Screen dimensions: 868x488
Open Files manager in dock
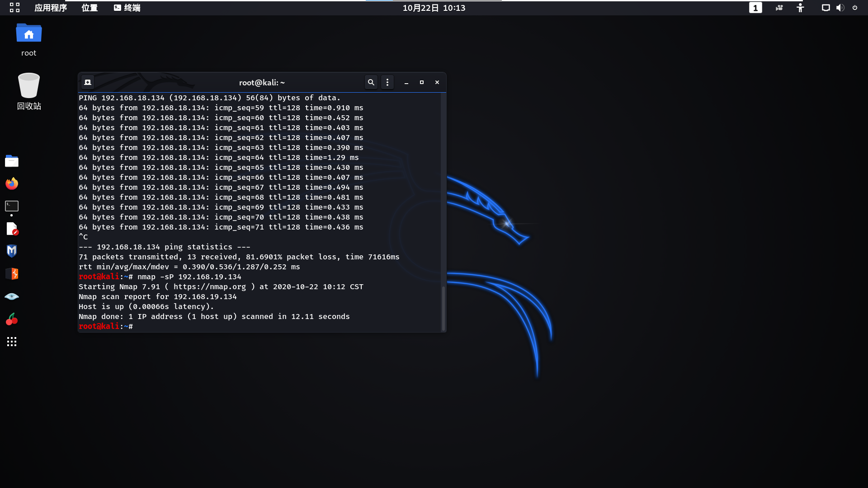click(x=12, y=161)
